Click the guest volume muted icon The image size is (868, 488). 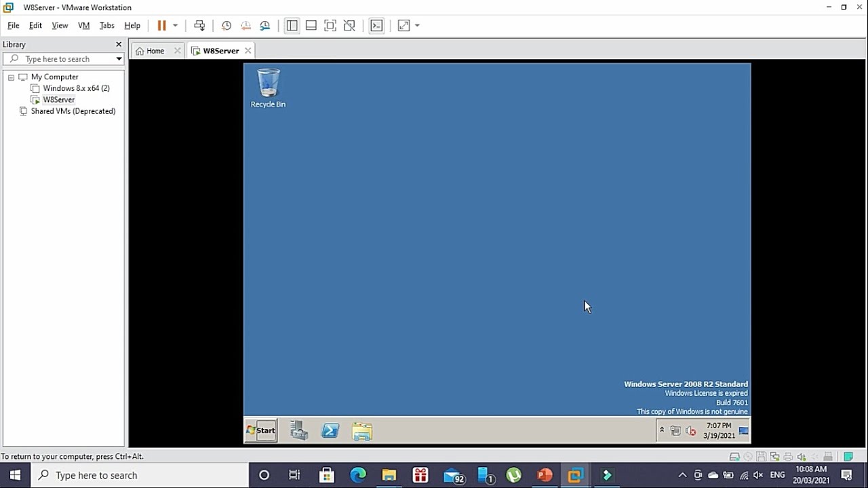coord(690,431)
